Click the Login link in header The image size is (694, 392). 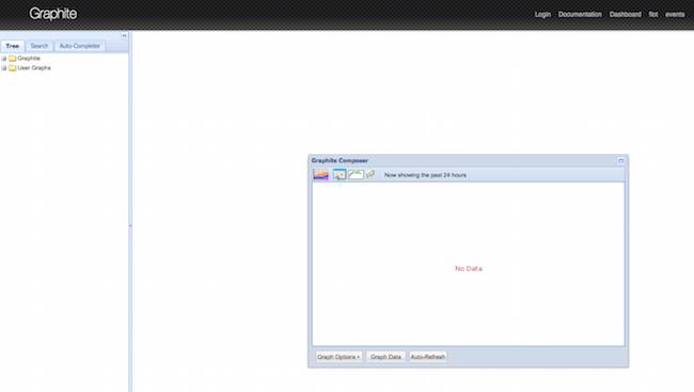[x=543, y=14]
